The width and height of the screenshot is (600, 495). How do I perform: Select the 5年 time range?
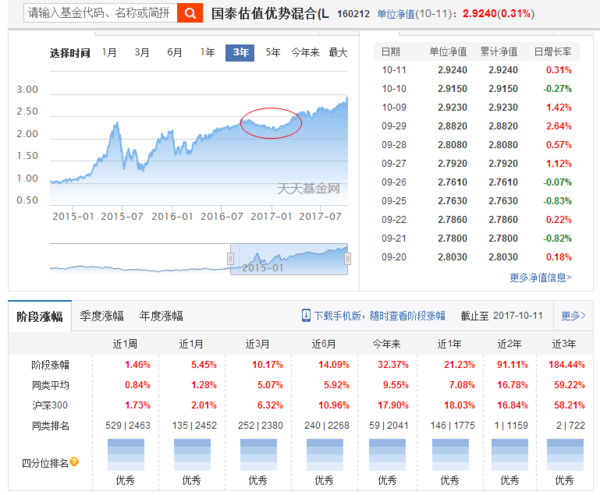273,52
